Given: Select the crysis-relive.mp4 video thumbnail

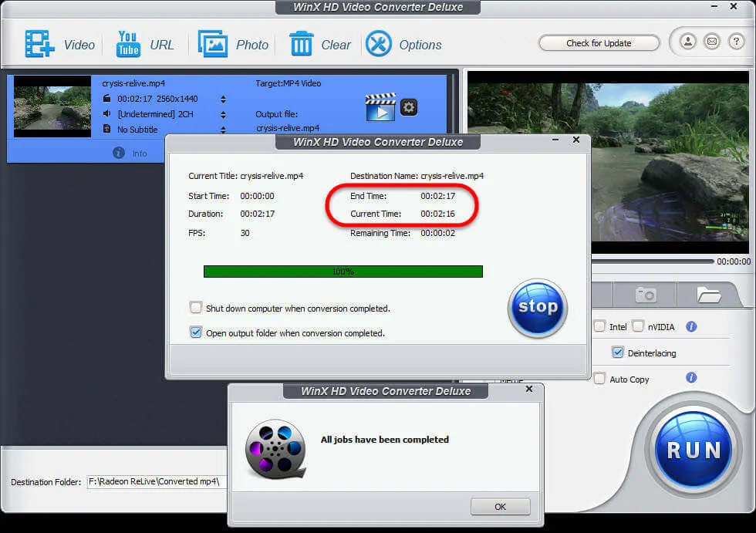Looking at the screenshot, I should point(52,106).
